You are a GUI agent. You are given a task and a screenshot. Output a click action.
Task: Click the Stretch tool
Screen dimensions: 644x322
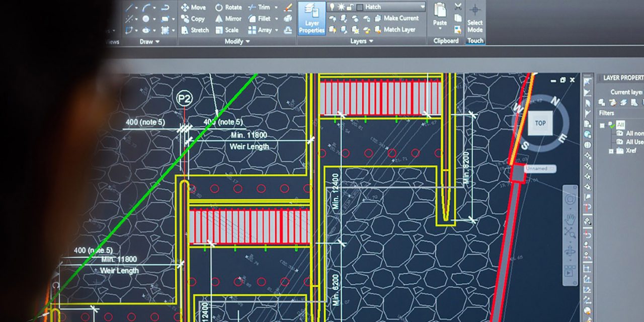pyautogui.click(x=196, y=30)
